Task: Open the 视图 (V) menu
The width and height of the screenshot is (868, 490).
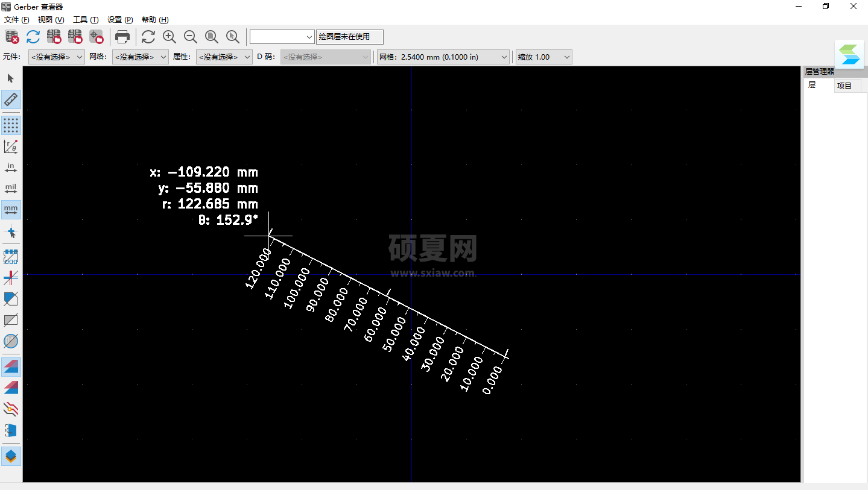Action: (x=51, y=20)
